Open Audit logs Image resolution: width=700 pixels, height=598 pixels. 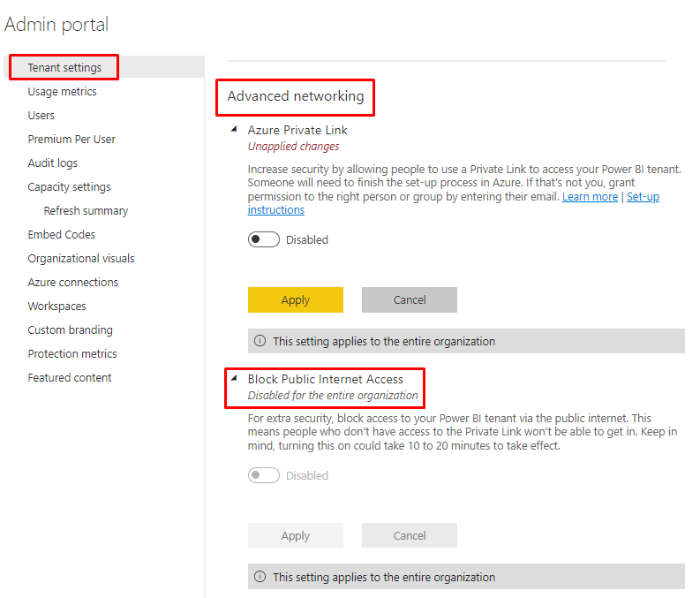52,163
